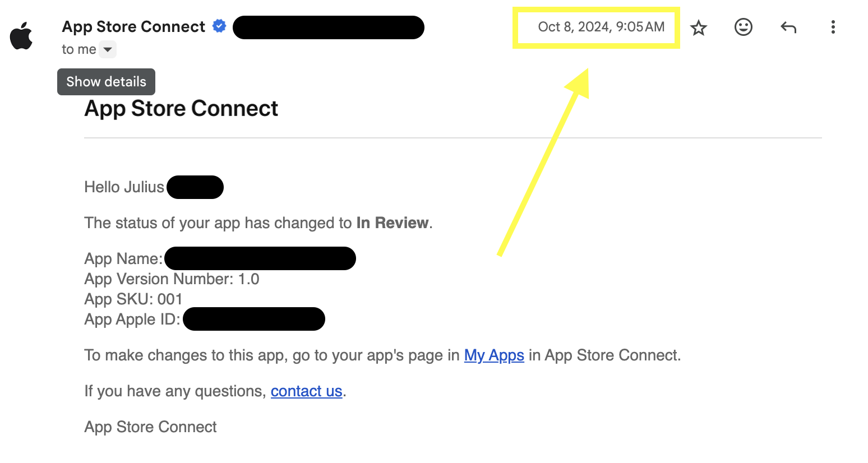Click the App Version Number 1.0 line

(x=172, y=279)
